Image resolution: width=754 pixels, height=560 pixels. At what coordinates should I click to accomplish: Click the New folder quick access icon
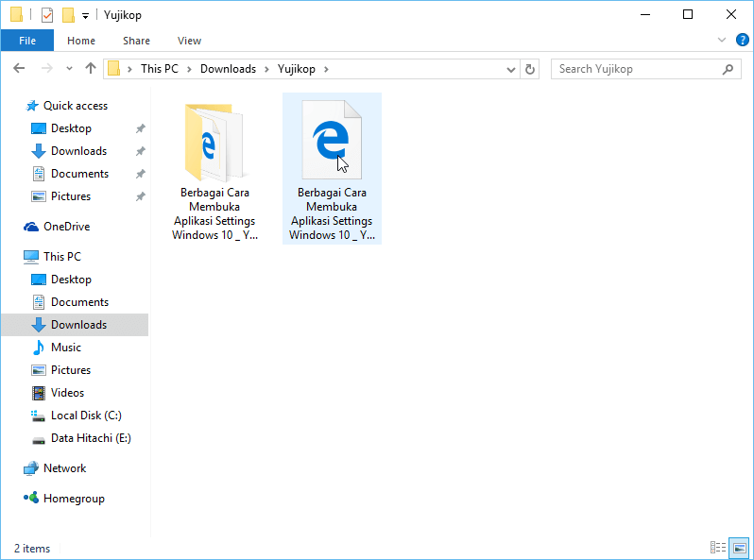68,15
